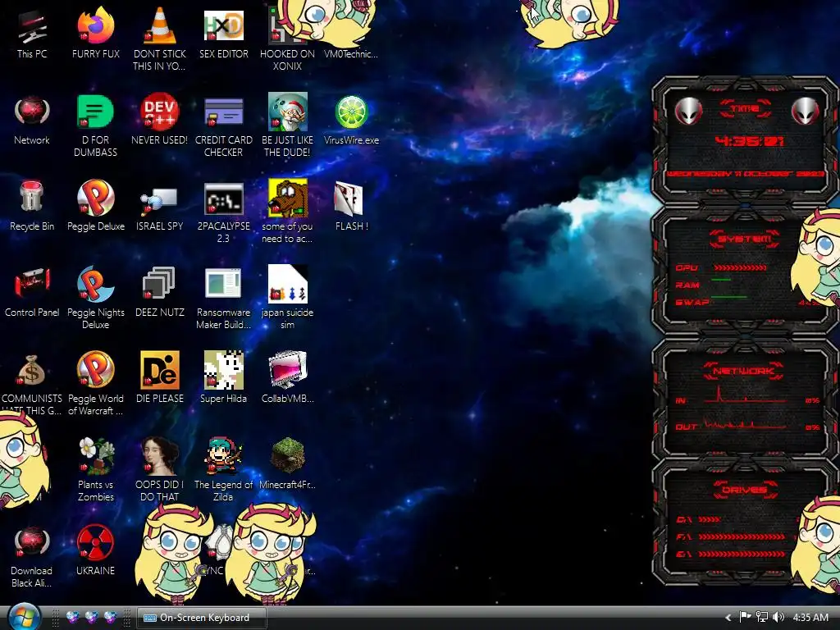This screenshot has height=630, width=840.
Task: Click right alien head in TIME widget
Action: [x=806, y=111]
